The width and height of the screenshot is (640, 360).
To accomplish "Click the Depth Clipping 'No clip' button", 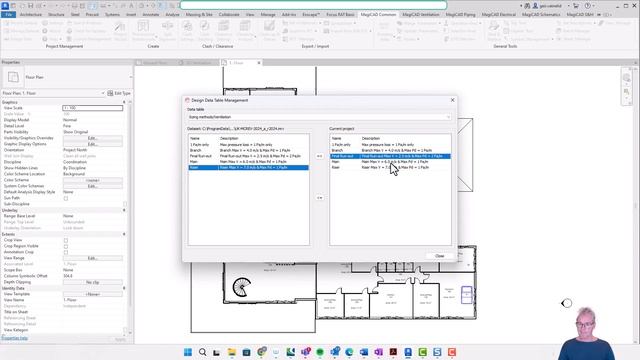I will (x=93, y=282).
